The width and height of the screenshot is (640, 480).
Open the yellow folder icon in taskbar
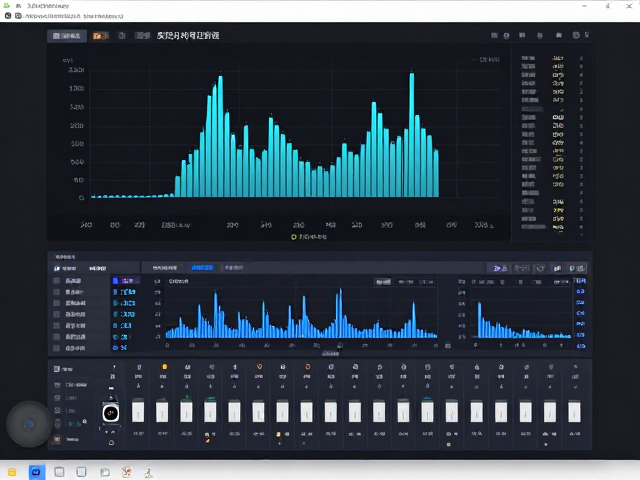click(12, 472)
